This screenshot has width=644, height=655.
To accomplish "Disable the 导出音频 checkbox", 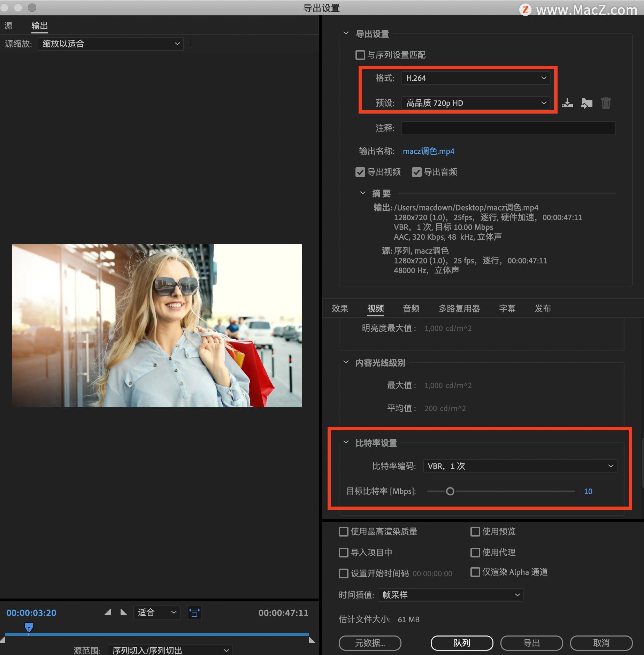I will pyautogui.click(x=417, y=172).
